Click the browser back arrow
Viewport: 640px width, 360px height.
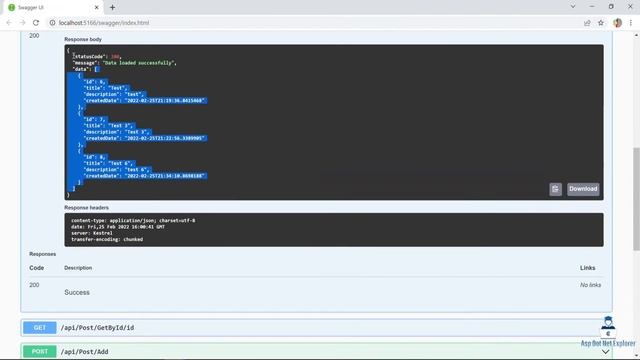pos(9,23)
